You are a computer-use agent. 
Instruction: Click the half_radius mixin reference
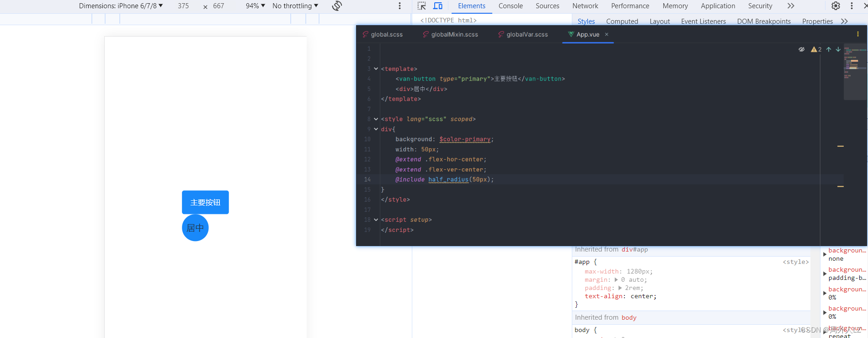pos(448,179)
